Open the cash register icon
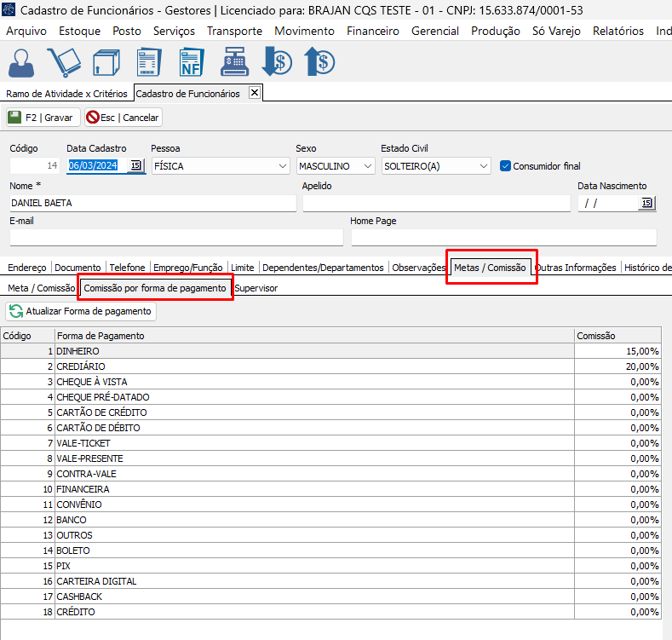This screenshot has width=672, height=640. point(233,62)
